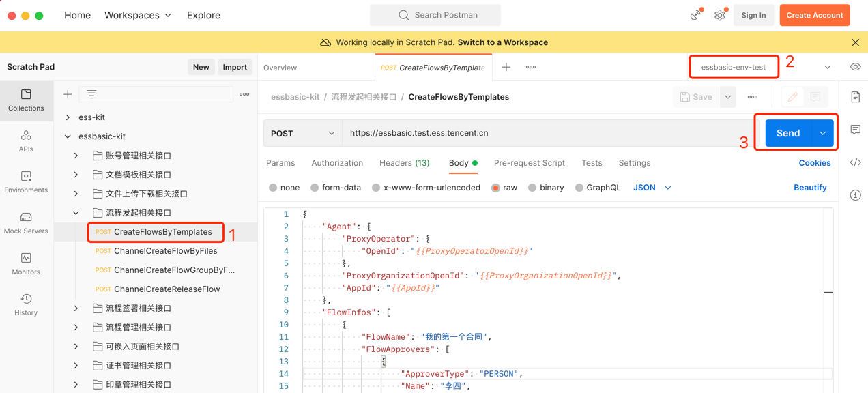Open collections panel more options menu
This screenshot has height=393, width=868.
[x=244, y=94]
